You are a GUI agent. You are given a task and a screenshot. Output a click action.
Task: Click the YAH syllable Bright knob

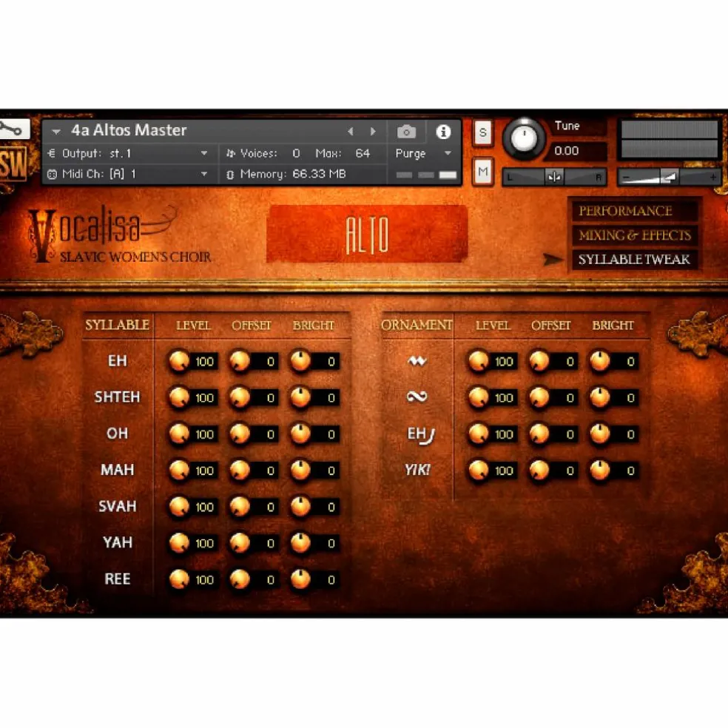click(300, 543)
